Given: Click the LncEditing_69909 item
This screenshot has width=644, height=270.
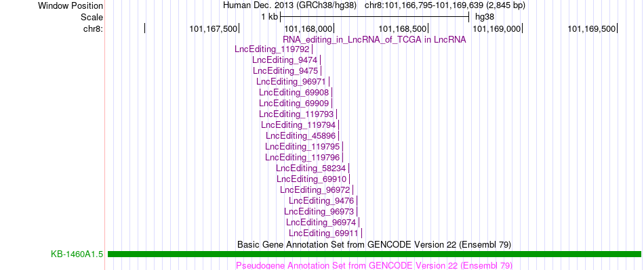Looking at the screenshot, I should coord(294,103).
